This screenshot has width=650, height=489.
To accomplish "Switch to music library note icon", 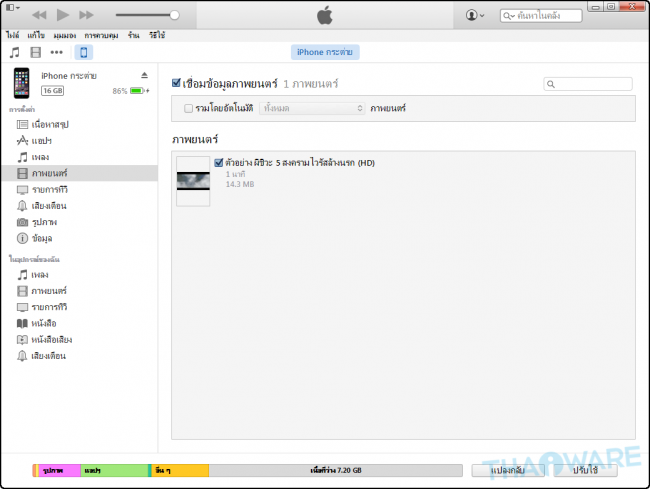I will coord(15,52).
